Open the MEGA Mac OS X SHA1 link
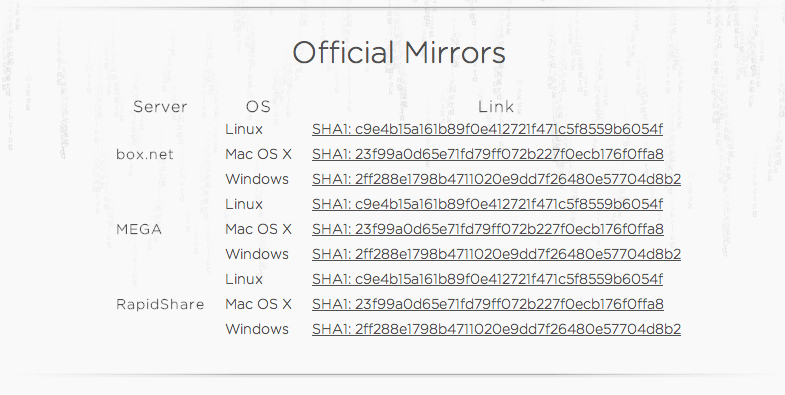The width and height of the screenshot is (785, 395). click(488, 229)
